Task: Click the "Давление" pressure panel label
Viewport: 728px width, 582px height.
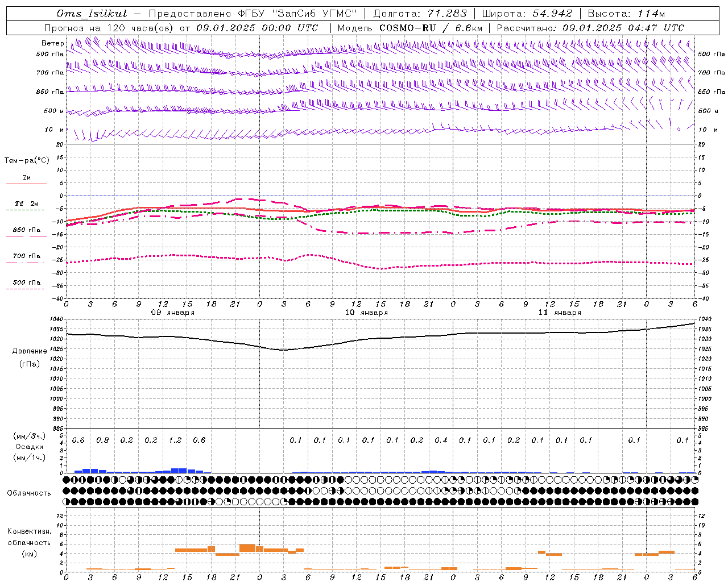Action: click(30, 351)
